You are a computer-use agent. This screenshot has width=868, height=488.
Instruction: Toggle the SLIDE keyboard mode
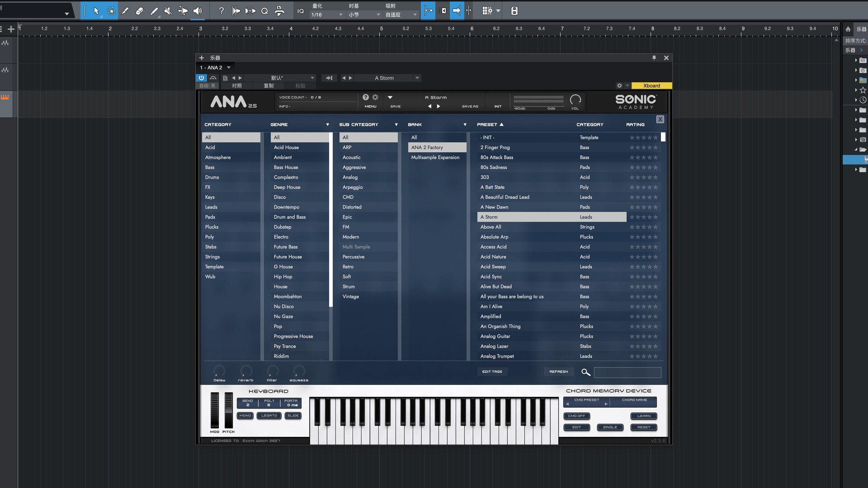[x=293, y=416]
